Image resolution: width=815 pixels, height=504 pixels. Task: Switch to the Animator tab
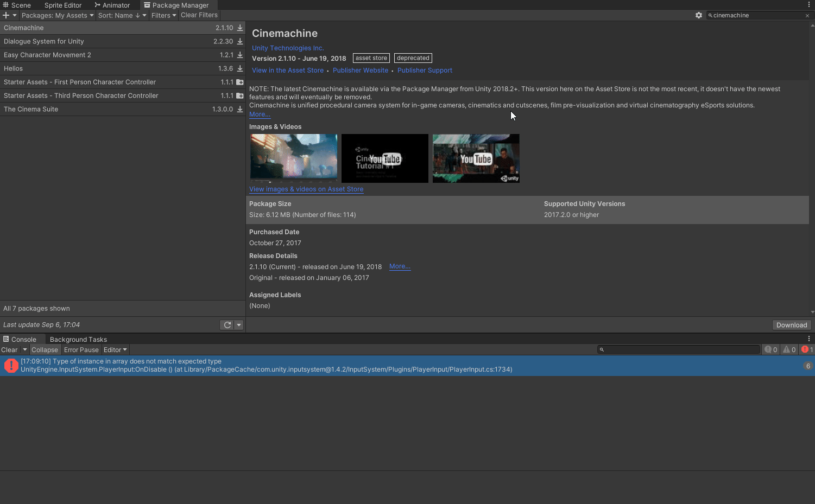(x=112, y=5)
